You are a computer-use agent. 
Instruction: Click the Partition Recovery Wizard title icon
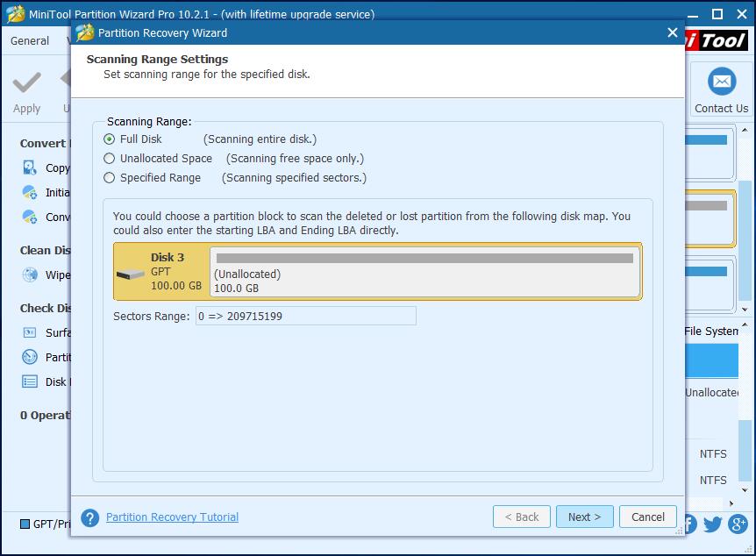85,32
